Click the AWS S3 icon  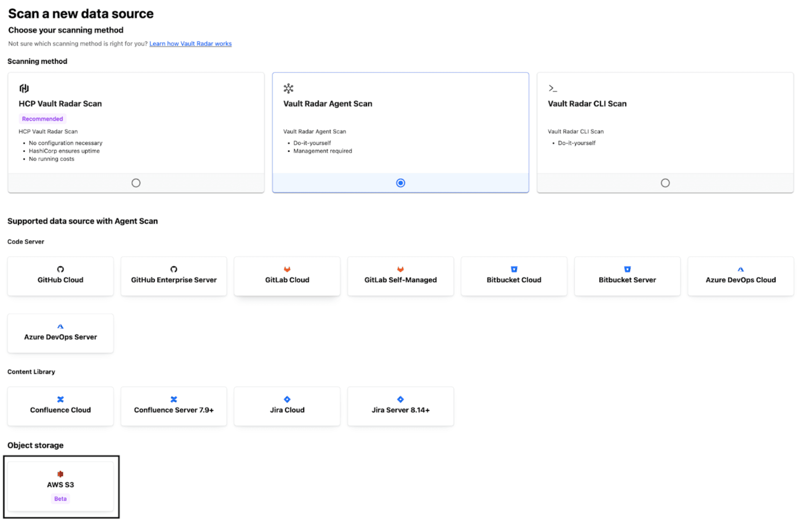point(60,473)
